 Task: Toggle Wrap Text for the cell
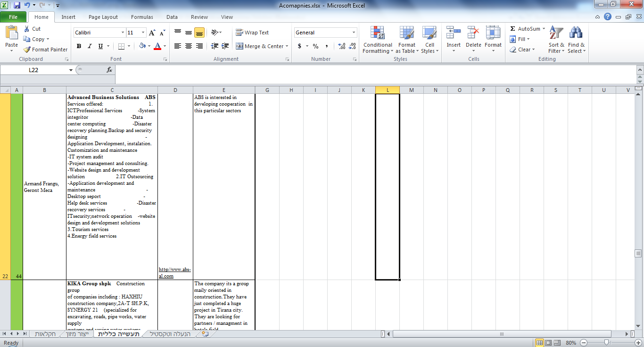tap(252, 33)
